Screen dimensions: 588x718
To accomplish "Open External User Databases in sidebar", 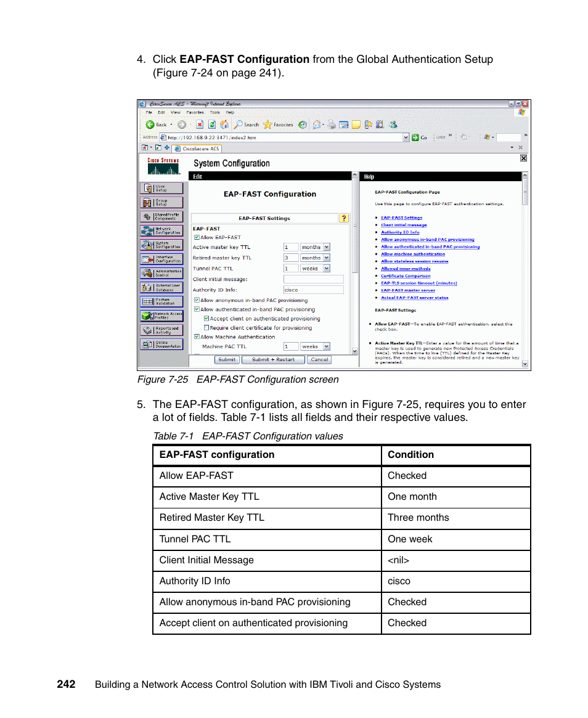I will 161,288.
